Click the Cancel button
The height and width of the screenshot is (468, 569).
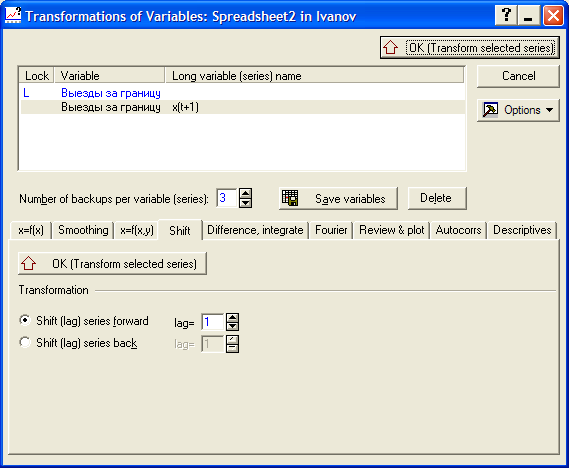[518, 76]
